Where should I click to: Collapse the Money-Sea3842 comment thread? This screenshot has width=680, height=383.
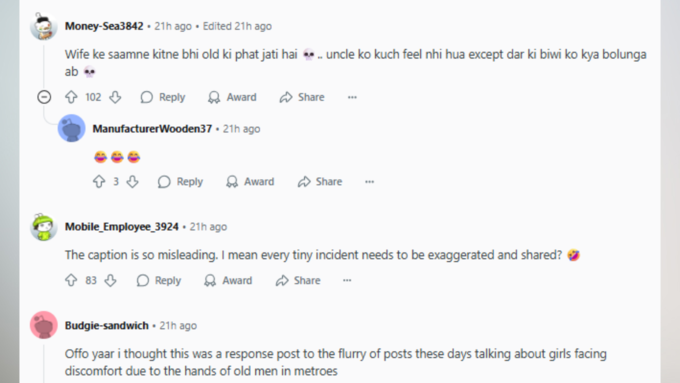click(44, 97)
